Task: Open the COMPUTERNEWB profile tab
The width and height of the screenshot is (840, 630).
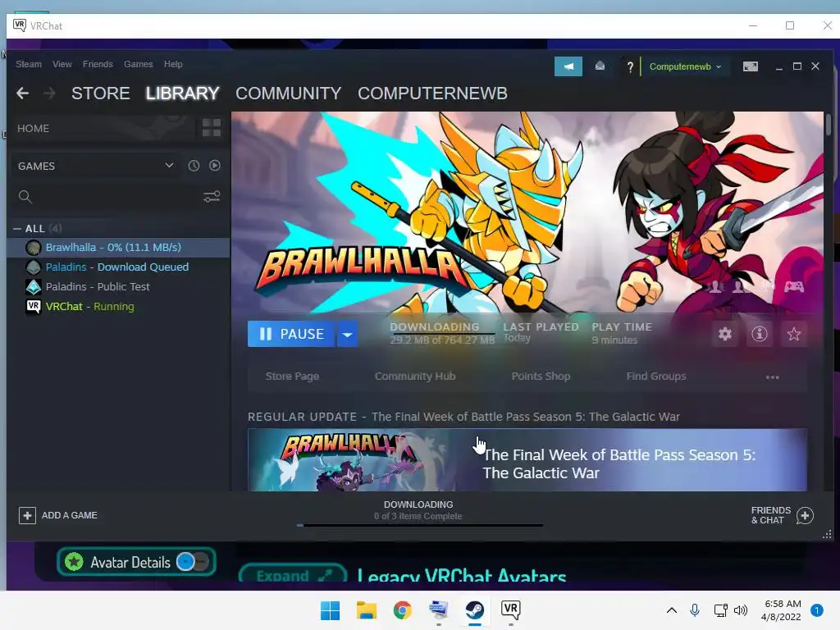Action: pyautogui.click(x=432, y=94)
